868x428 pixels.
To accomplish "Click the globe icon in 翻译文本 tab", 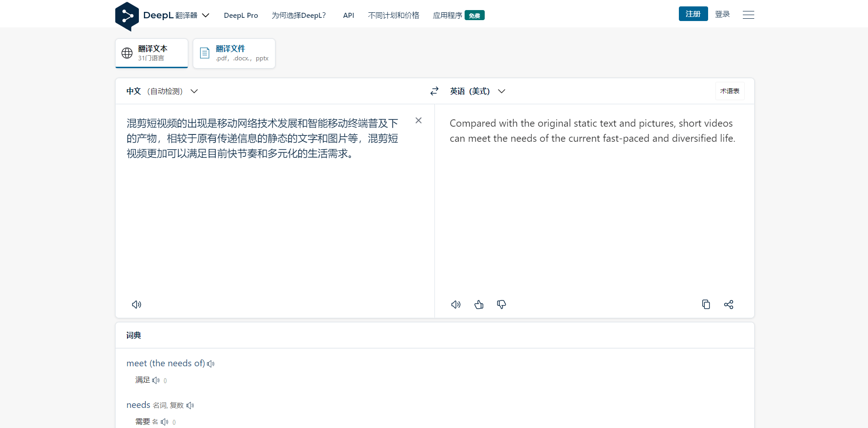I will click(x=127, y=53).
